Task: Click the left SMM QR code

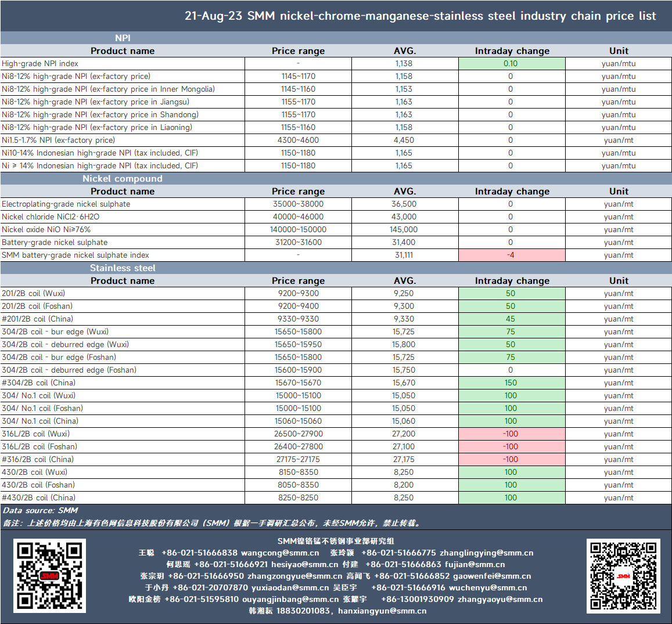Action: pyautogui.click(x=50, y=576)
